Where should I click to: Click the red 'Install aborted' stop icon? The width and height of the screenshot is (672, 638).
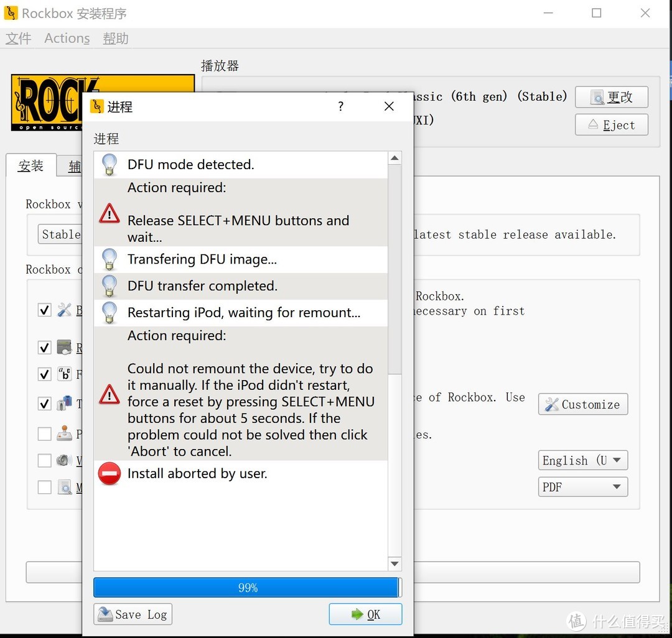(x=109, y=473)
